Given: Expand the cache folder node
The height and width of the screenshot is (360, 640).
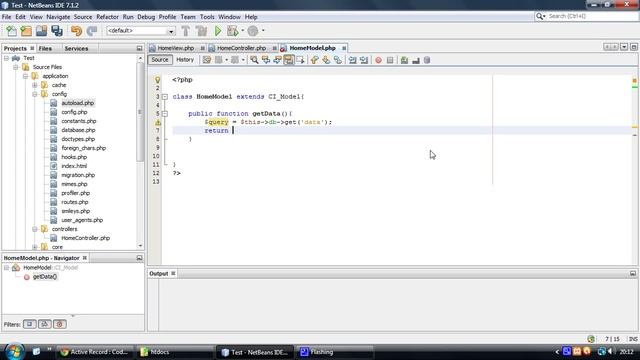Looking at the screenshot, I should 35,85.
